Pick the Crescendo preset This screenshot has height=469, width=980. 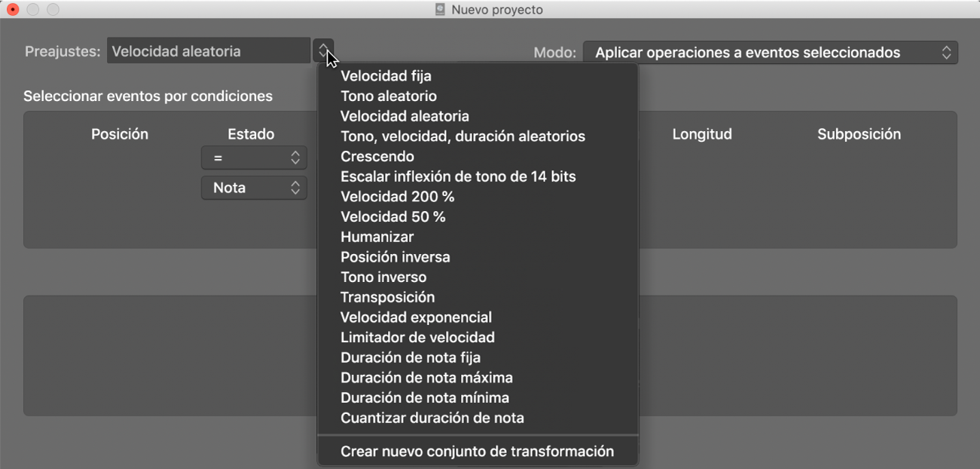pos(377,157)
